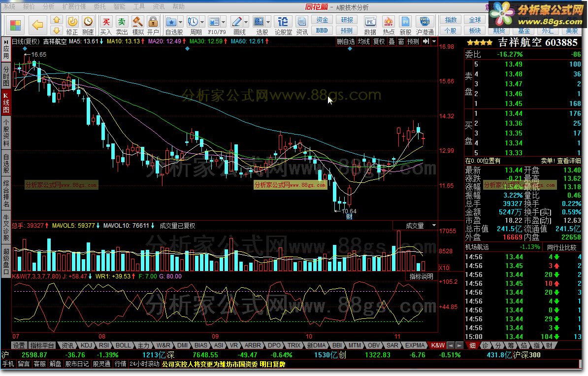Open 指标说明 indicator description
The width and height of the screenshot is (588, 376).
421,276
